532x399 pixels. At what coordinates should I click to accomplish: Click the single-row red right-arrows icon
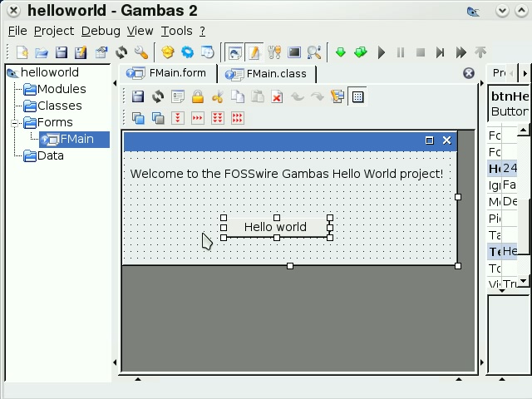tap(198, 118)
